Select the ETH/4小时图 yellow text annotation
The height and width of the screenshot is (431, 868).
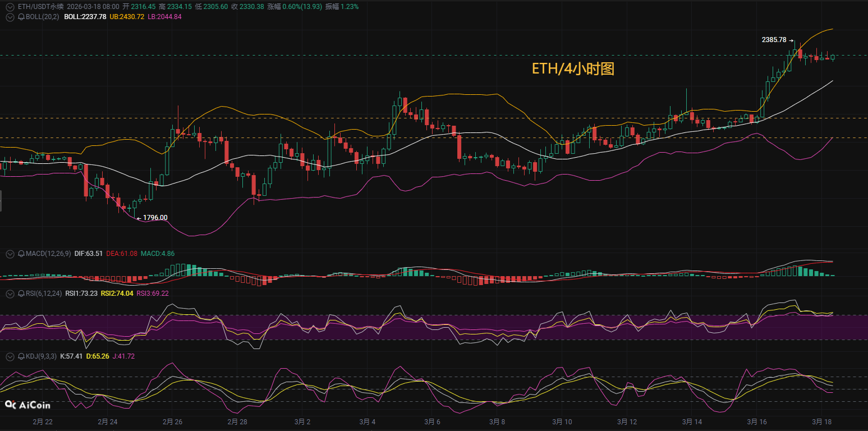pyautogui.click(x=573, y=69)
